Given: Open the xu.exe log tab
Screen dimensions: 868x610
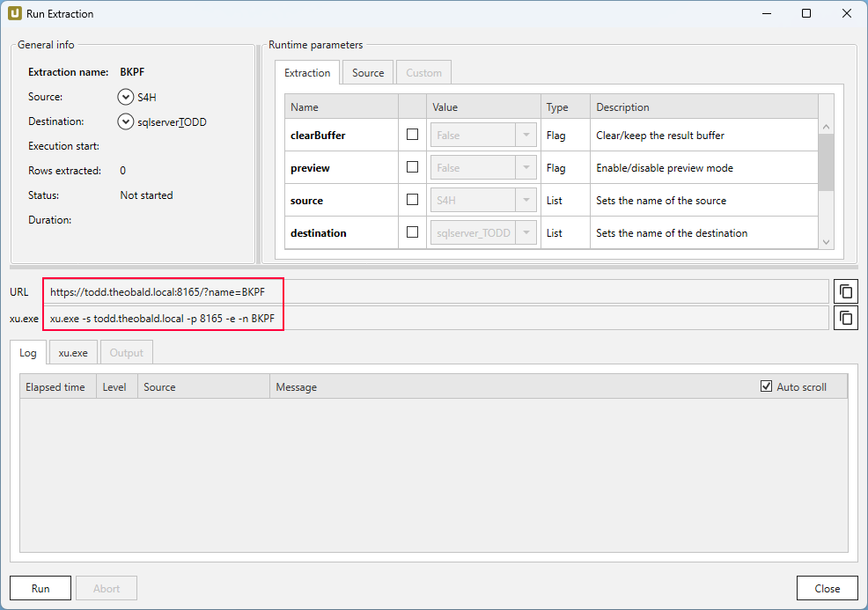Looking at the screenshot, I should 73,353.
